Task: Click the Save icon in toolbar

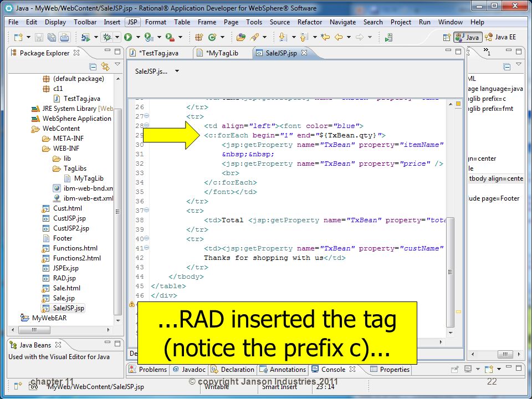Action: [x=39, y=37]
